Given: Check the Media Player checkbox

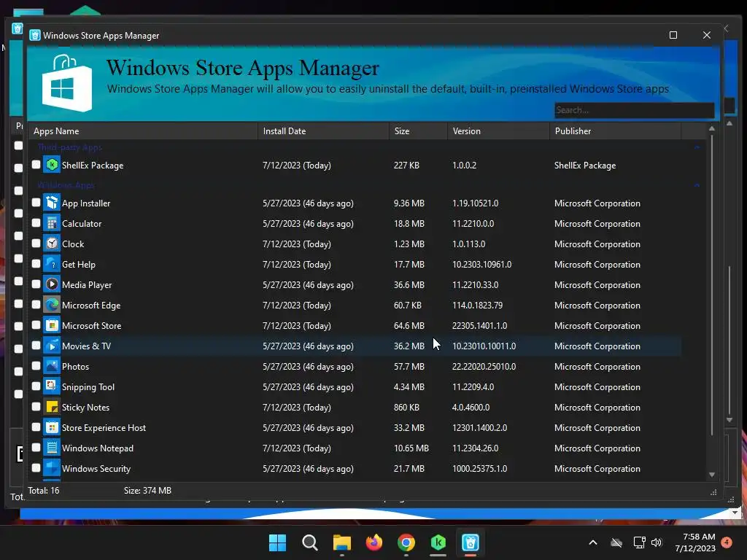Looking at the screenshot, I should pyautogui.click(x=36, y=284).
